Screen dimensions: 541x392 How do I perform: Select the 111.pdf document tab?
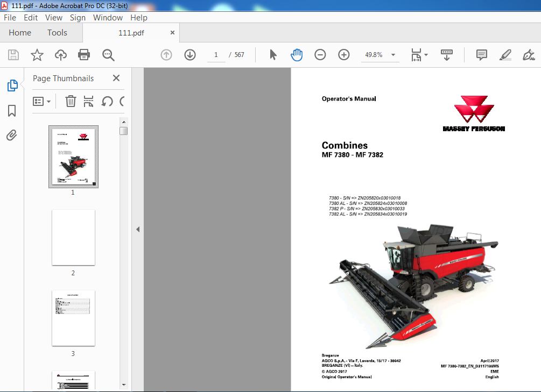tap(131, 33)
